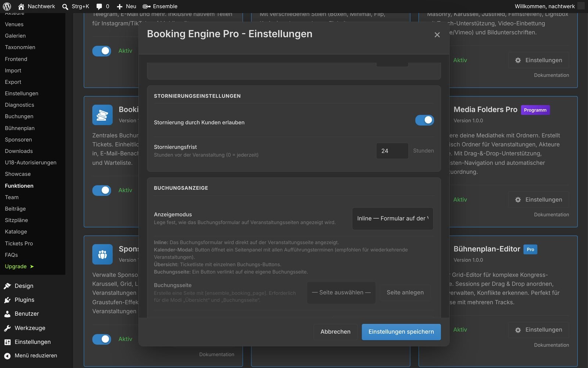The image size is (588, 368).
Task: Open U18-Autorisierungen sidebar item
Action: click(x=31, y=163)
